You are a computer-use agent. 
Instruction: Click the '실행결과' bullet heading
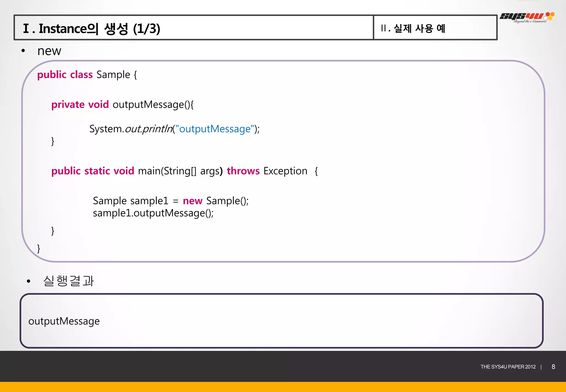(69, 281)
